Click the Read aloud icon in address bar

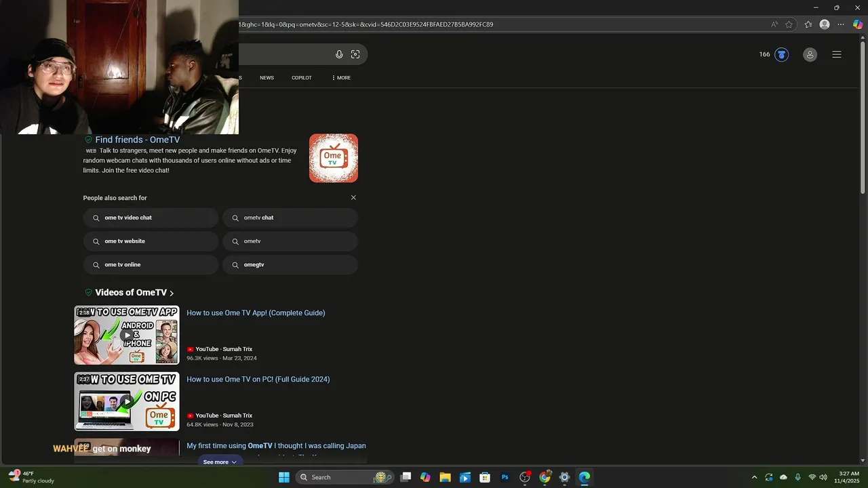tap(774, 24)
